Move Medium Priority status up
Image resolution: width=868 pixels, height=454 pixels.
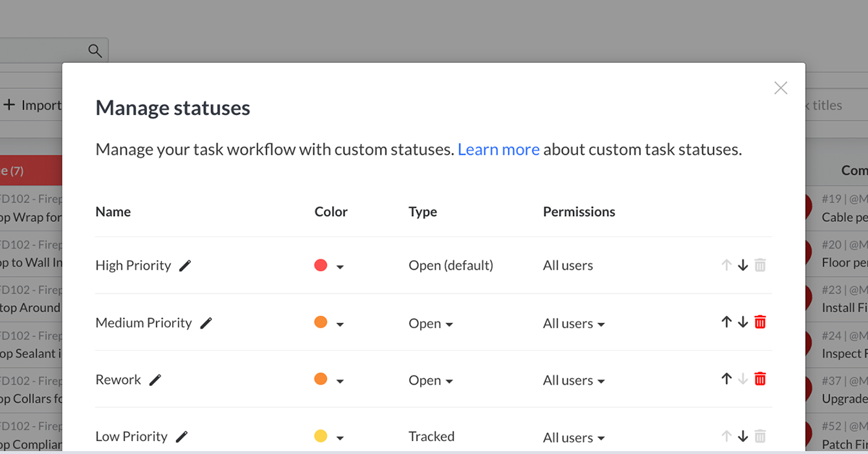[x=727, y=322]
